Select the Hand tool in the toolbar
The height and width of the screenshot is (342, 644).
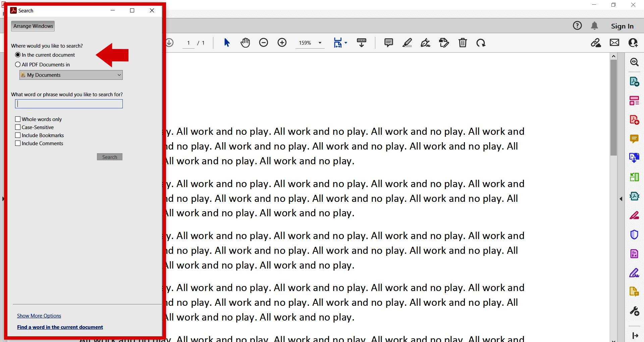[245, 43]
